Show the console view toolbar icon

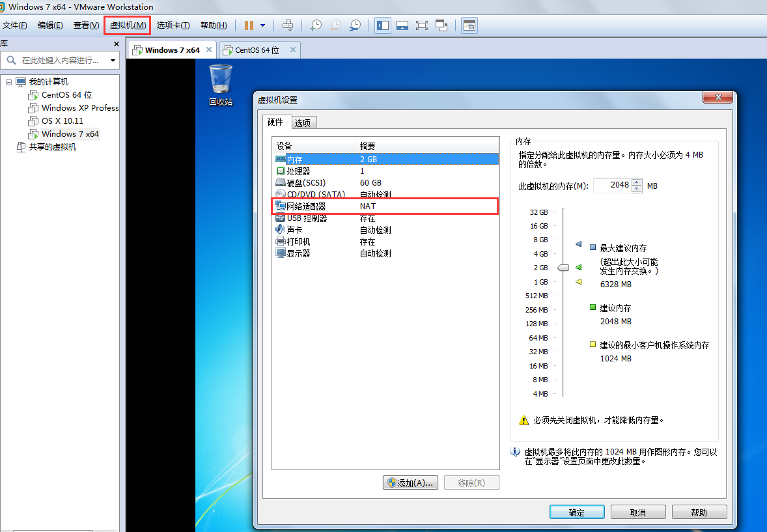[469, 25]
